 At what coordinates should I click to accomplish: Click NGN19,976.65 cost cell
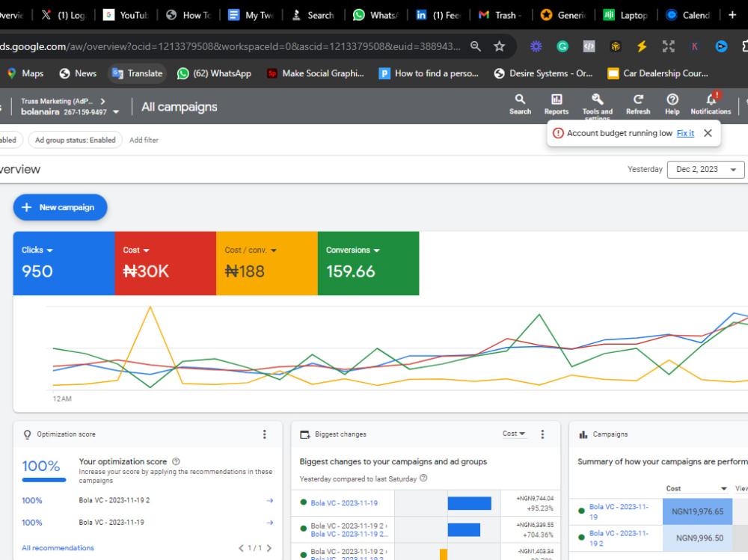pyautogui.click(x=697, y=511)
